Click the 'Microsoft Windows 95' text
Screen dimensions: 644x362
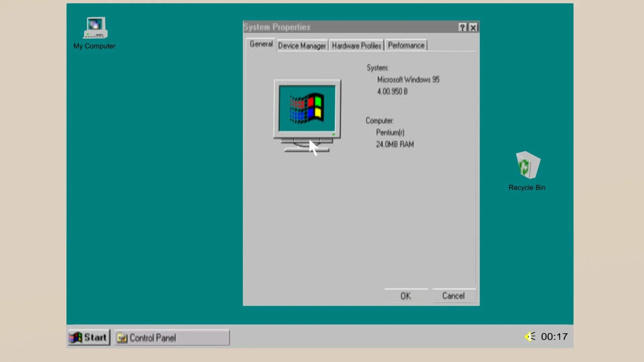[x=408, y=80]
